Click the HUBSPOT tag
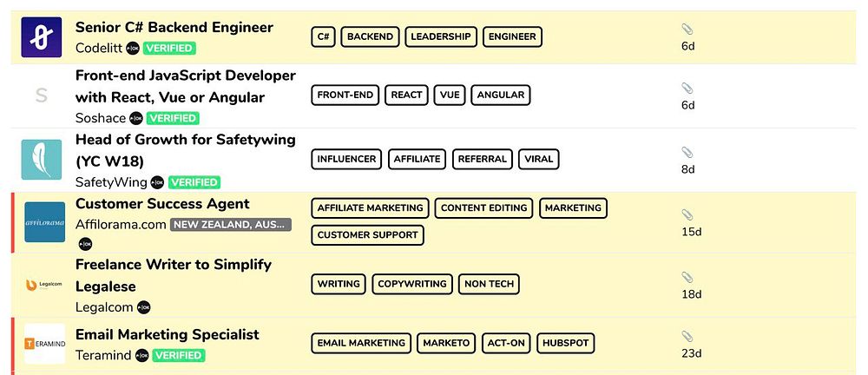Screen dimensions: 868x375 [565, 343]
